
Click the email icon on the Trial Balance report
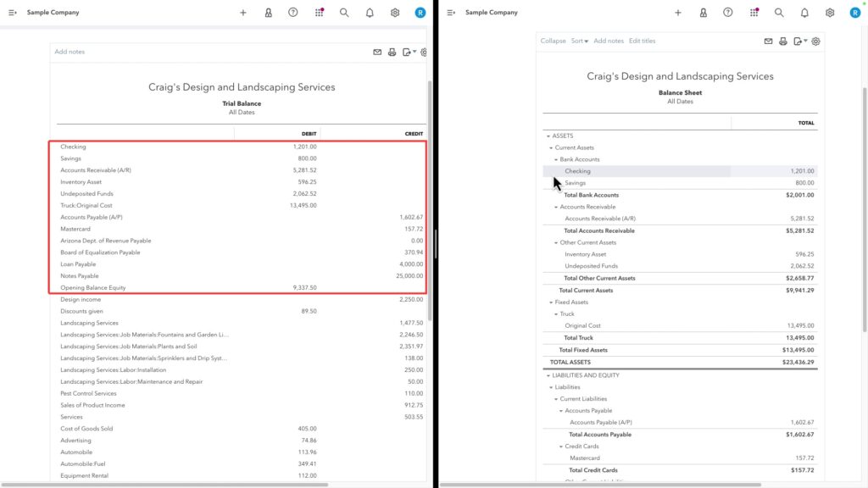(x=376, y=52)
